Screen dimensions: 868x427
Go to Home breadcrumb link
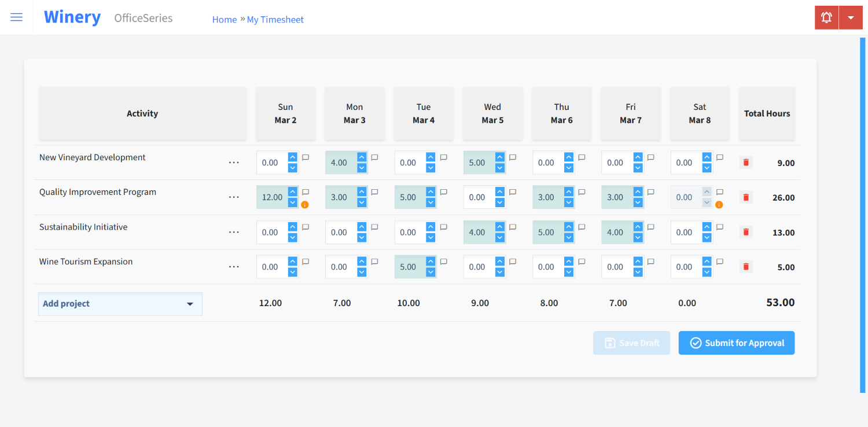[x=224, y=20]
